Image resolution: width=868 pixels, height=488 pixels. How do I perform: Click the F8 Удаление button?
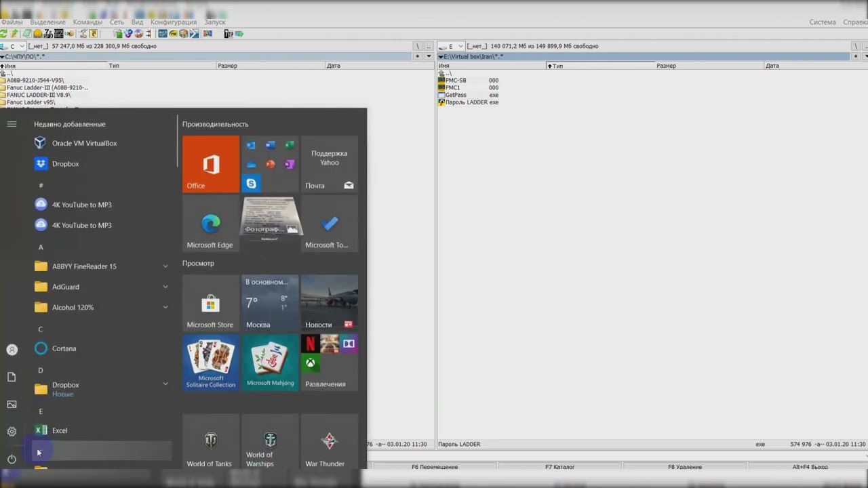685,467
